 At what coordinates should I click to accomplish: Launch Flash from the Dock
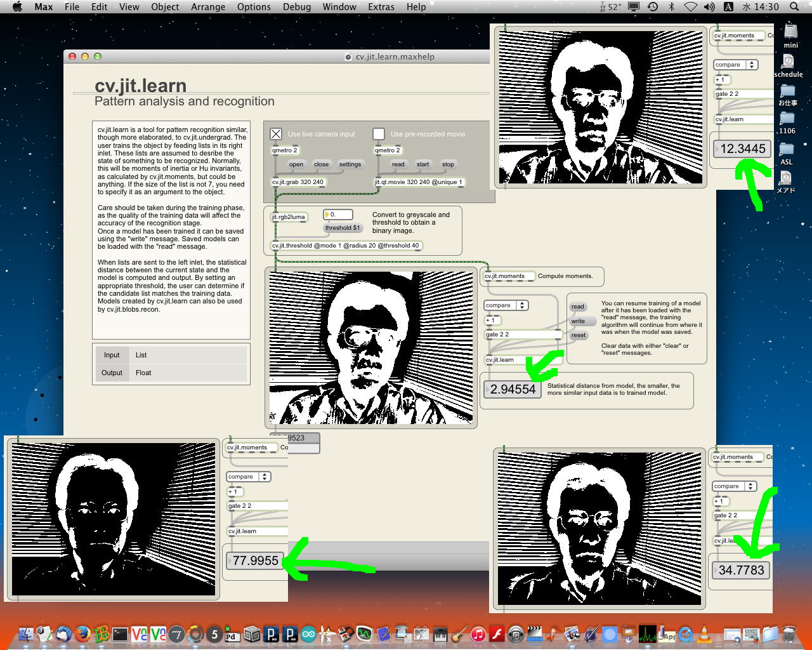coord(497,633)
